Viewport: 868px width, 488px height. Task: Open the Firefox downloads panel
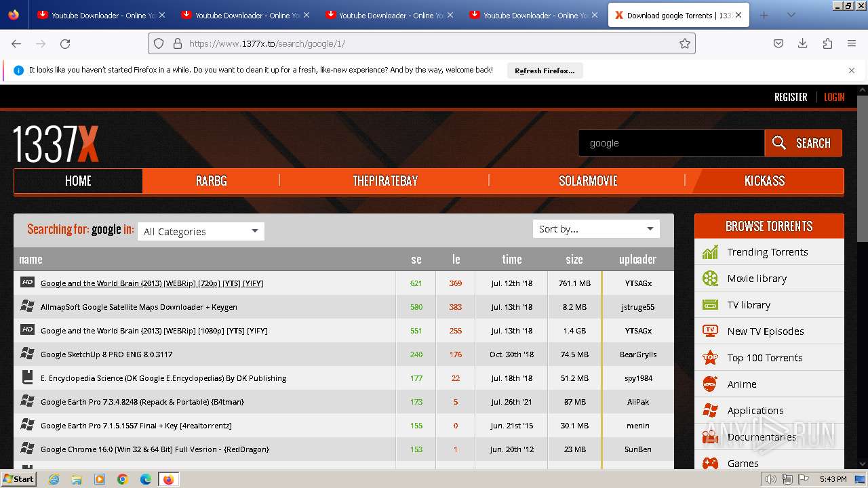803,43
